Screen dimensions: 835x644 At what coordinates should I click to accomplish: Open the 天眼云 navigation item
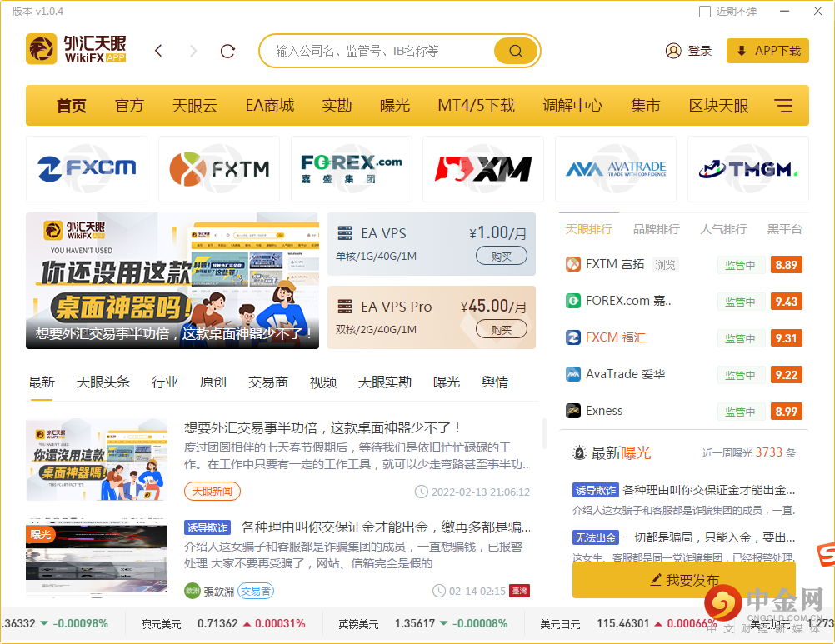pyautogui.click(x=194, y=106)
